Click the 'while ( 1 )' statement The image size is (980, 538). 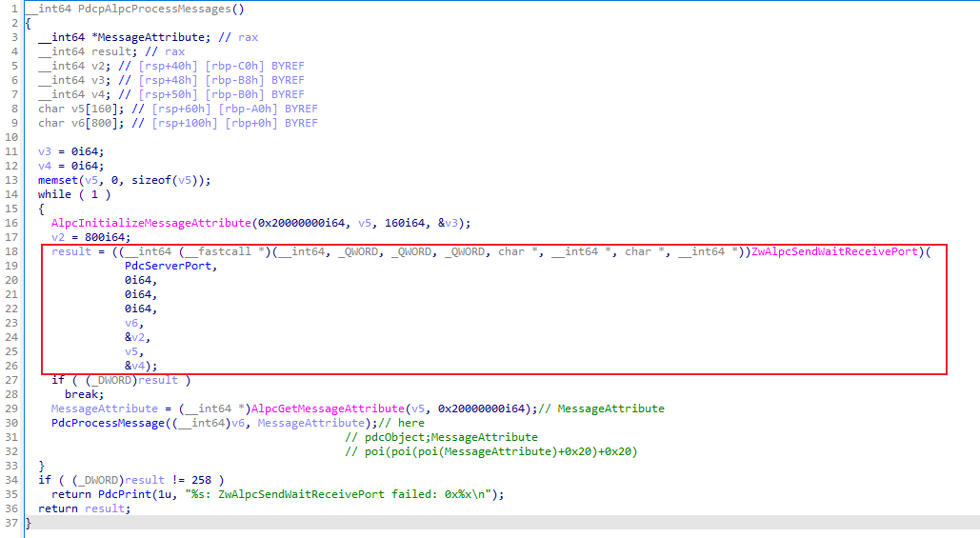(x=74, y=194)
